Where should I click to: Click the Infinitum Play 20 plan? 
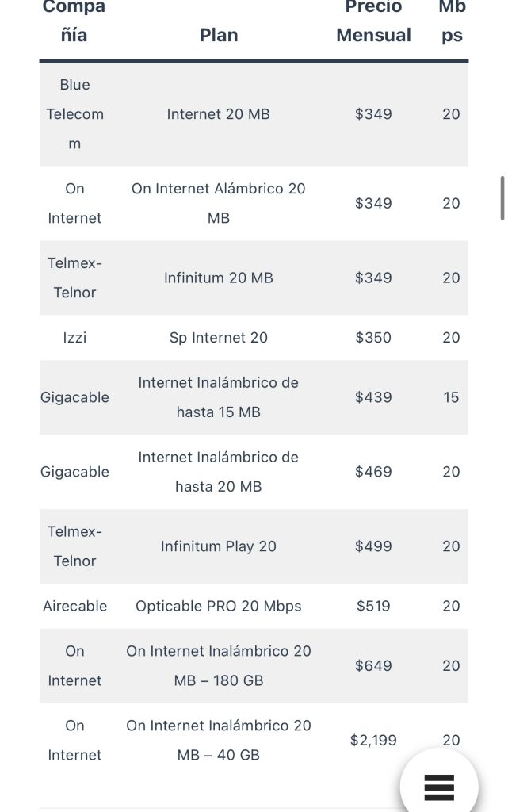coord(218,546)
